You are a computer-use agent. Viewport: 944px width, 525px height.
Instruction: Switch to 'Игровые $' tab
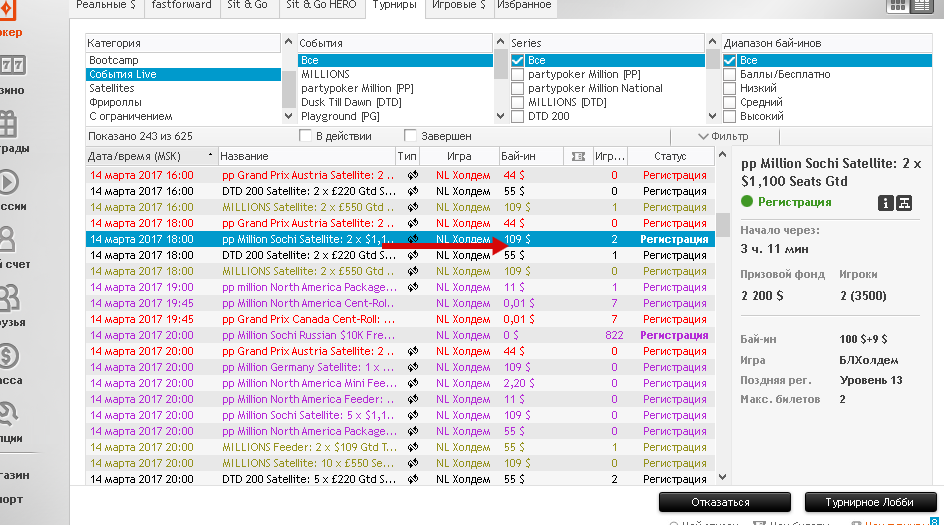(459, 6)
